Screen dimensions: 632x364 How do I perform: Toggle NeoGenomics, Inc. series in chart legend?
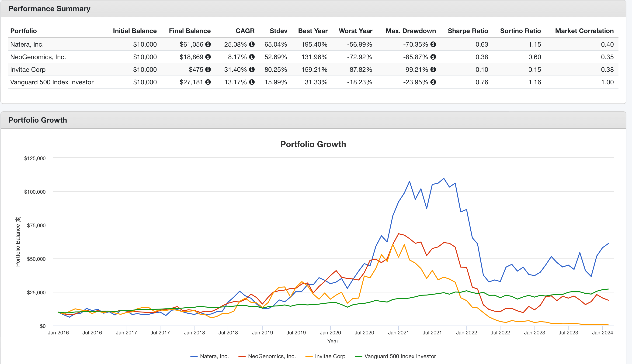[271, 356]
